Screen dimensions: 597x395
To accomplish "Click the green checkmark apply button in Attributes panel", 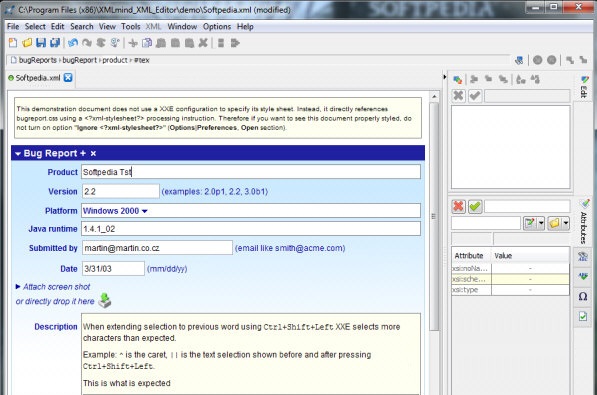I will (x=475, y=207).
